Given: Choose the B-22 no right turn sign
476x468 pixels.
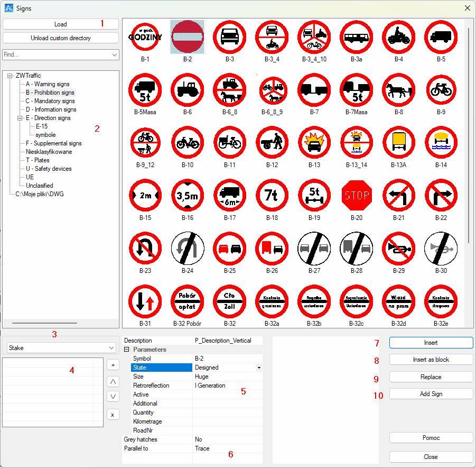Looking at the screenshot, I should [441, 196].
